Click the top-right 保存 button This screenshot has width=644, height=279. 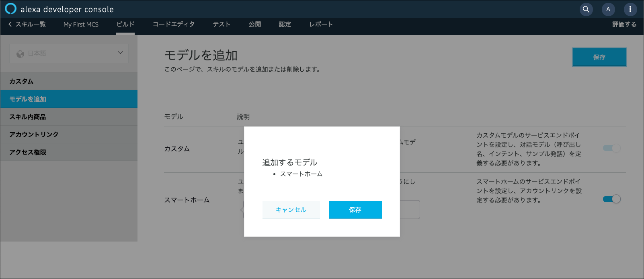599,57
